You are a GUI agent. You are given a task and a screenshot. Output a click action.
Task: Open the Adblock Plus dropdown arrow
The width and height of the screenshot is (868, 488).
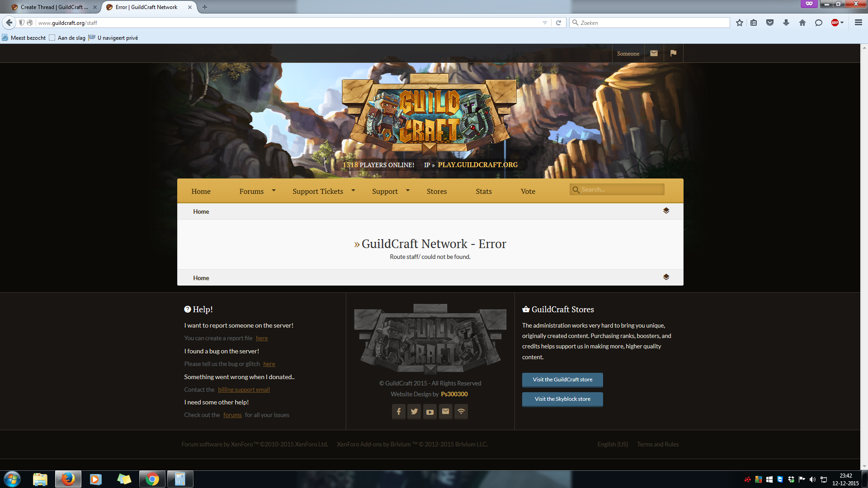tap(842, 23)
